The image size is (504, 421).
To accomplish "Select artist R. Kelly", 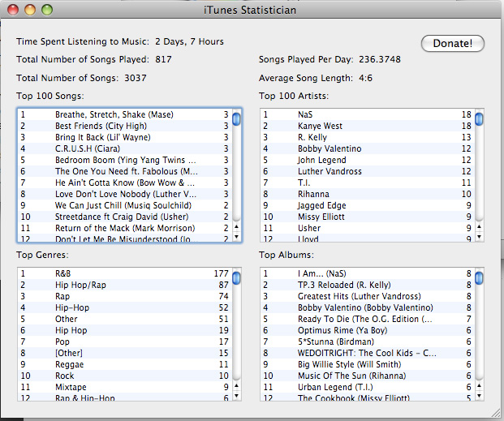I will tap(368, 137).
